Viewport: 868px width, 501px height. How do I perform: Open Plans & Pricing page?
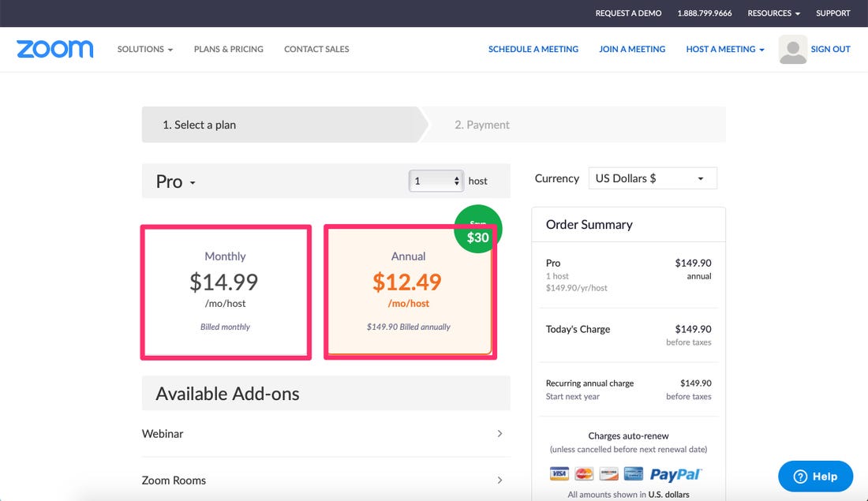tap(229, 49)
